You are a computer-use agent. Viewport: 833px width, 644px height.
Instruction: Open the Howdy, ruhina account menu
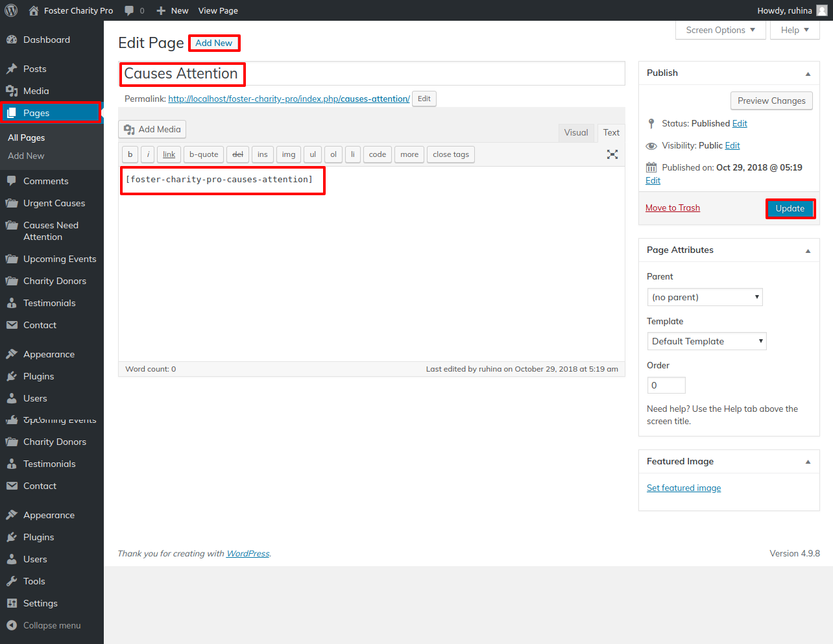[792, 10]
